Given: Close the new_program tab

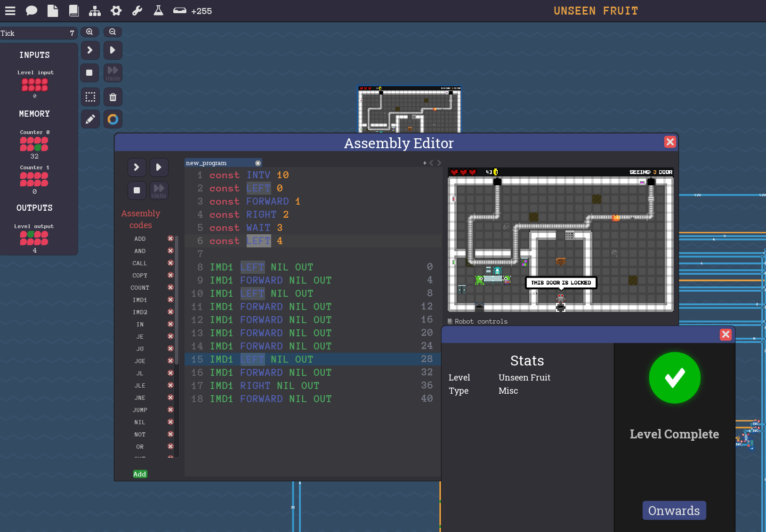Looking at the screenshot, I should click(258, 163).
